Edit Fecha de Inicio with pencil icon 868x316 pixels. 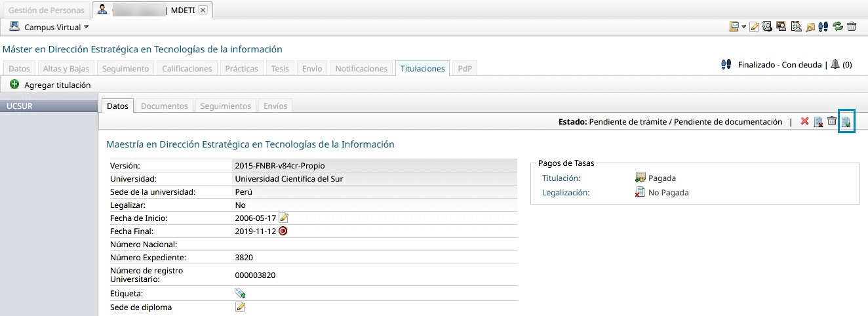[284, 218]
